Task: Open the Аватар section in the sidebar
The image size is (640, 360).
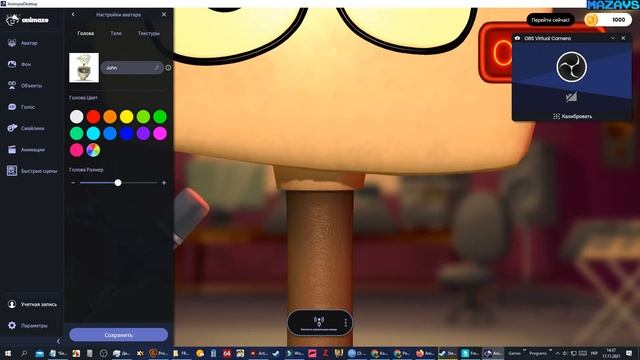Action: click(x=23, y=43)
